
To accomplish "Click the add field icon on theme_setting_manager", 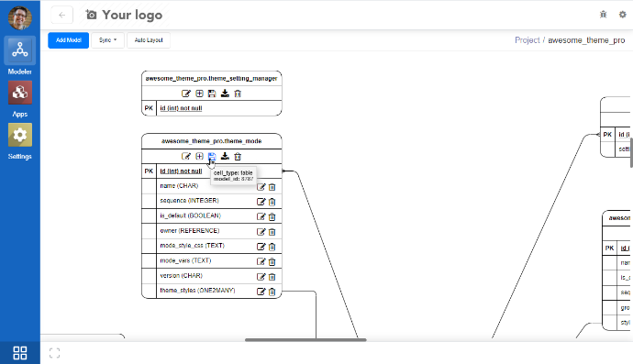I will [199, 94].
